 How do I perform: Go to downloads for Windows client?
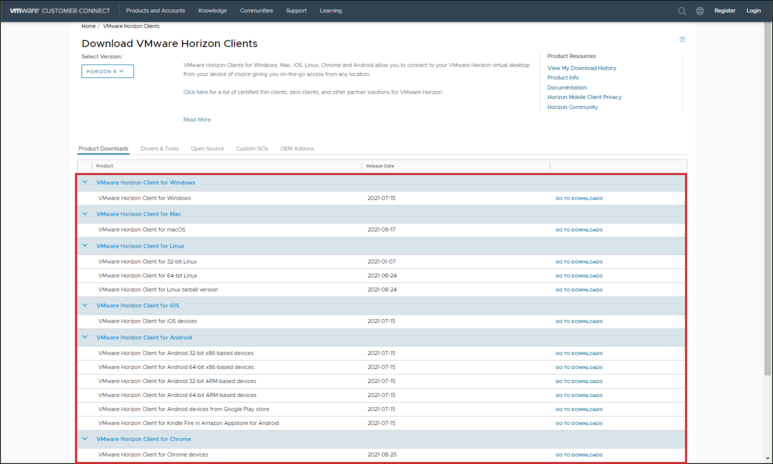coord(579,198)
